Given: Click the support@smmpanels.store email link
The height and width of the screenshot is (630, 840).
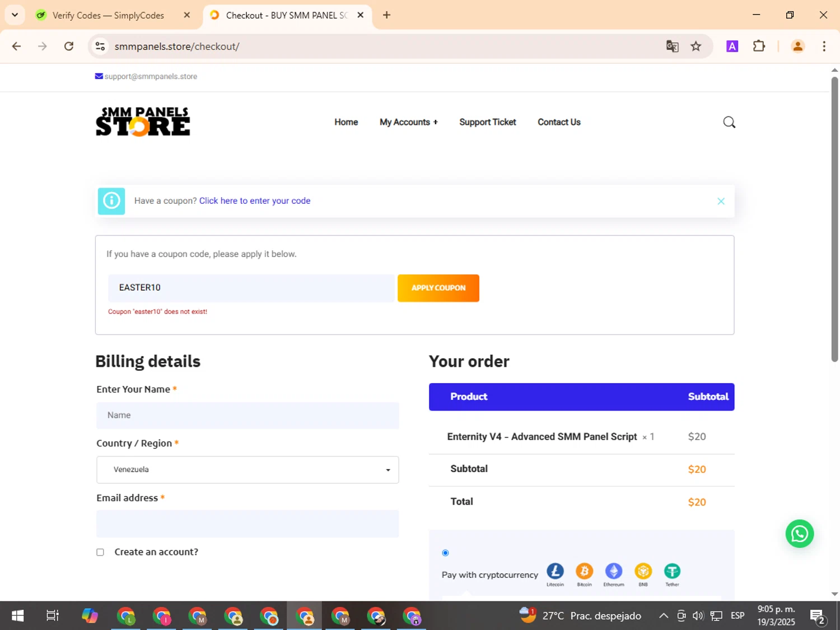Looking at the screenshot, I should [x=151, y=77].
